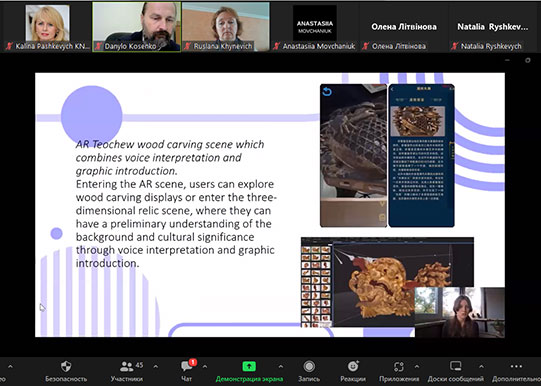Click the restore window icon at top right of shared window
Screen dimensions: 541x386
point(528,60)
